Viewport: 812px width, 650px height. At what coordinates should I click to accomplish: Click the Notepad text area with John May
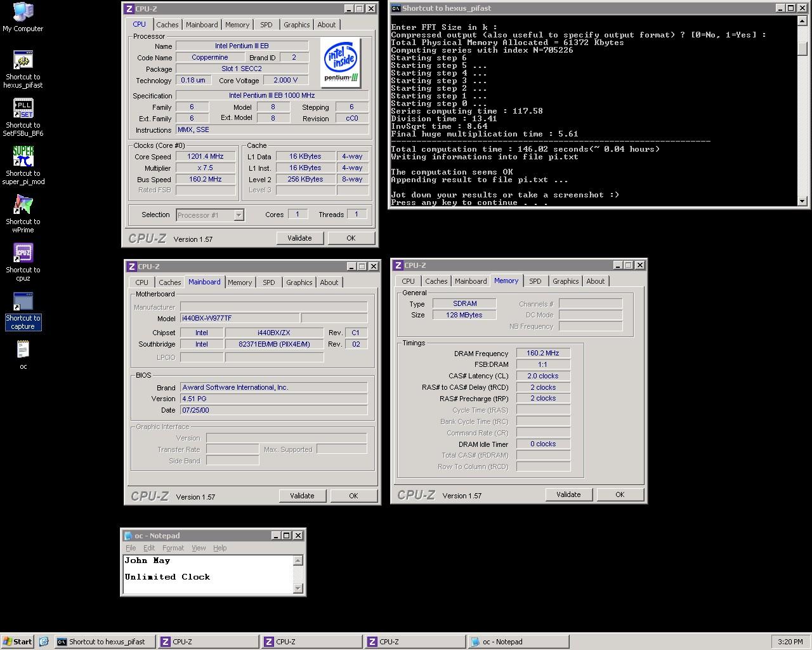208,574
